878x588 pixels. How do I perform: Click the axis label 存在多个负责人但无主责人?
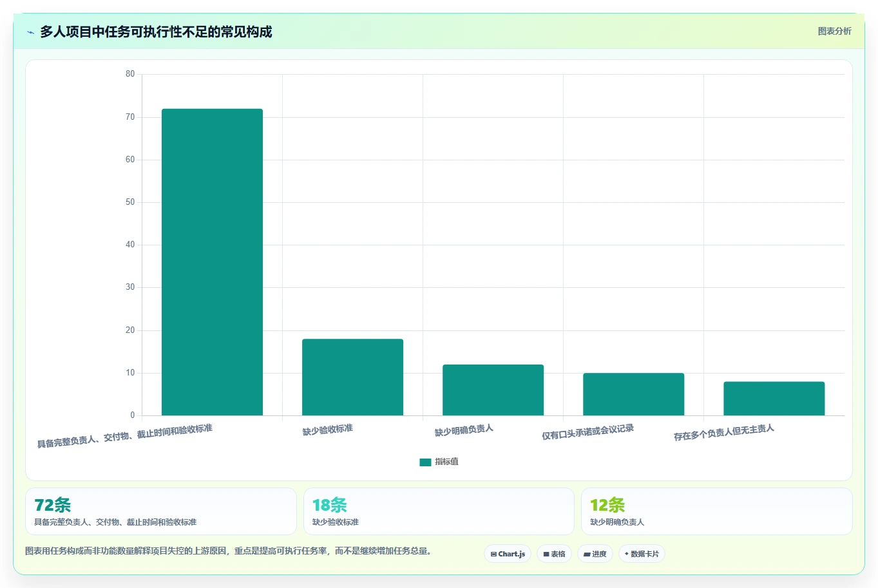[724, 433]
